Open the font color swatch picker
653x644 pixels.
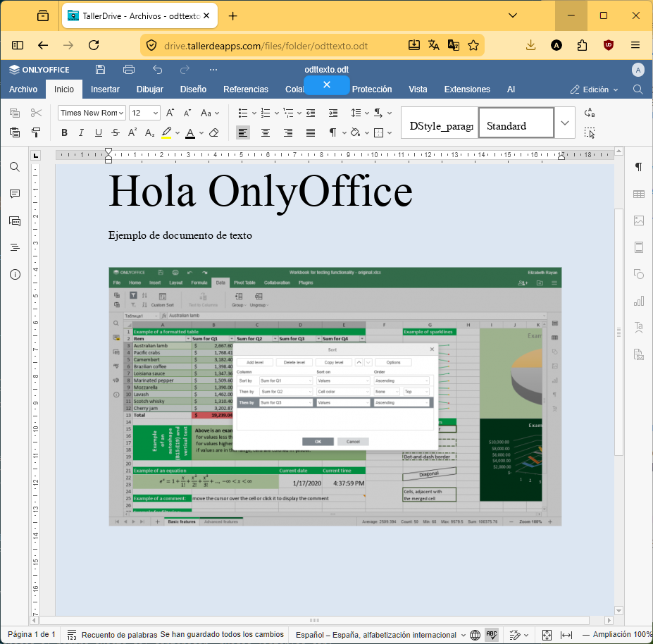tap(200, 132)
